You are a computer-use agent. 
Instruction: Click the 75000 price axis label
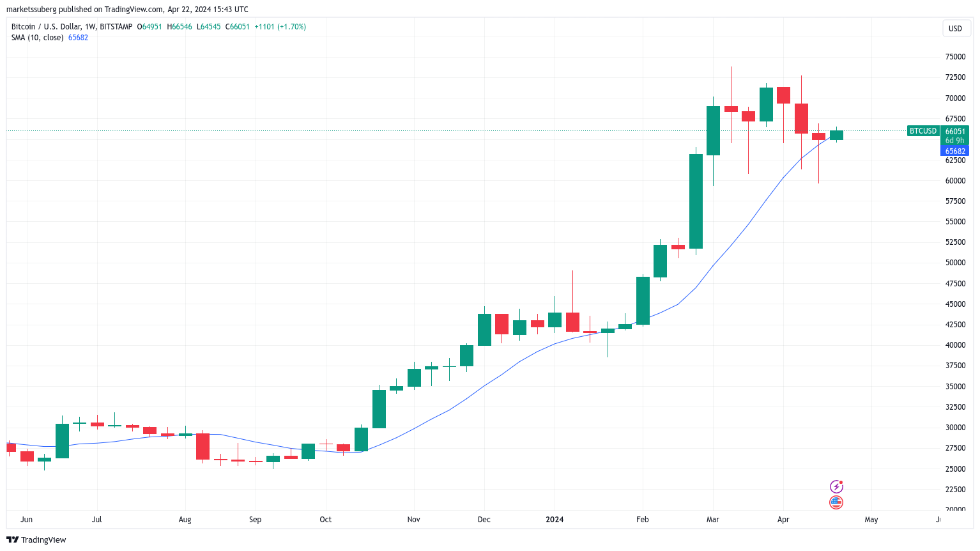[x=955, y=57]
